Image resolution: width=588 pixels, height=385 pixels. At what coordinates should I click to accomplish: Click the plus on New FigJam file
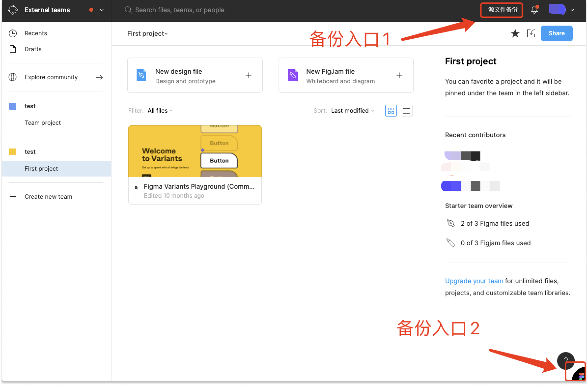399,75
